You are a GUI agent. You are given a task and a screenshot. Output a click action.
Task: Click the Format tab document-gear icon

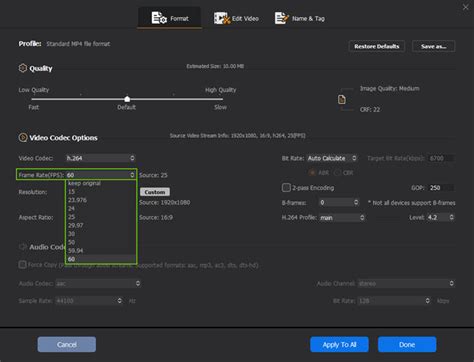tap(159, 18)
